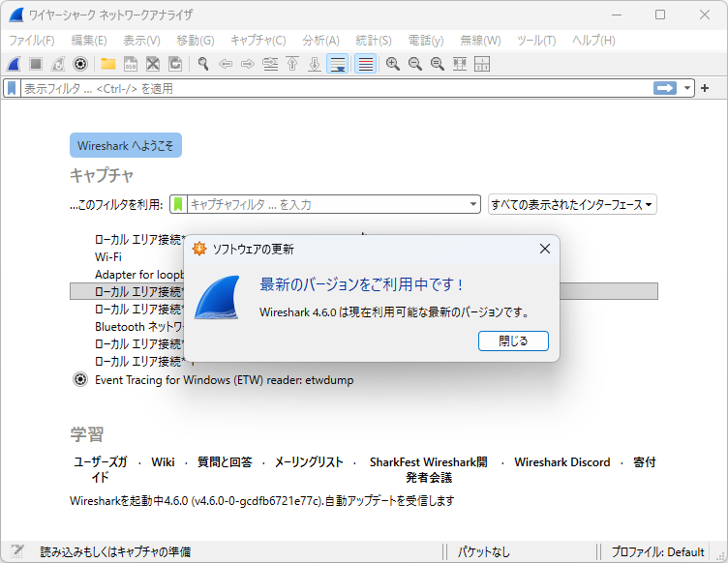Click the 学習 section heading
Viewport: 728px width, 563px height.
pyautogui.click(x=87, y=434)
